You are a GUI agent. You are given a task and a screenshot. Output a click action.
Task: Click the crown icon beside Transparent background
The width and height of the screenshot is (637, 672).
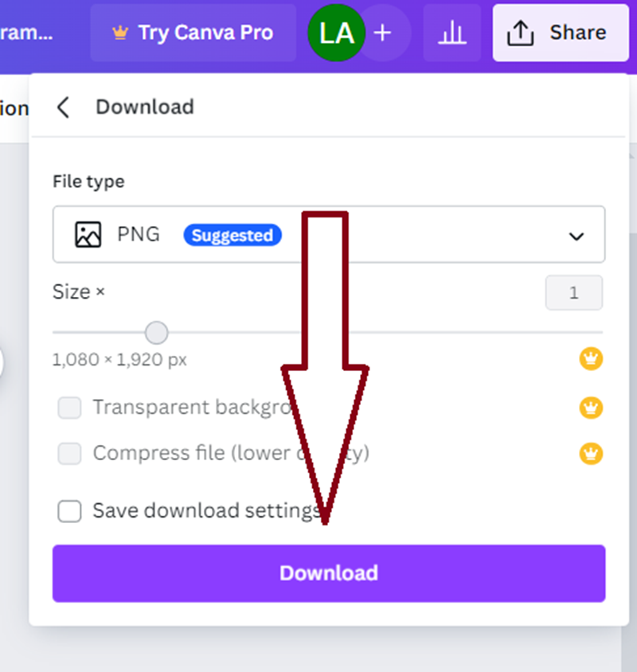(x=591, y=408)
